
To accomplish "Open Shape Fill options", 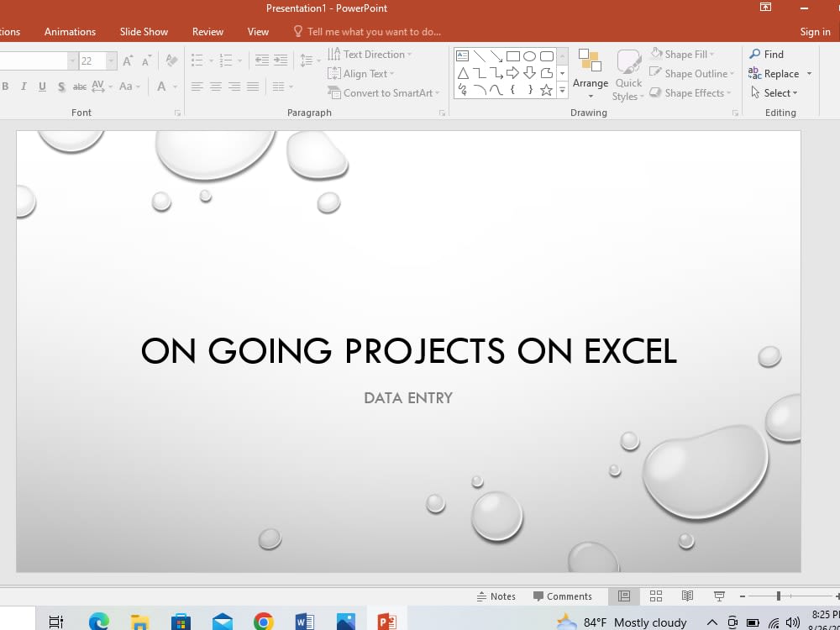I will point(682,54).
